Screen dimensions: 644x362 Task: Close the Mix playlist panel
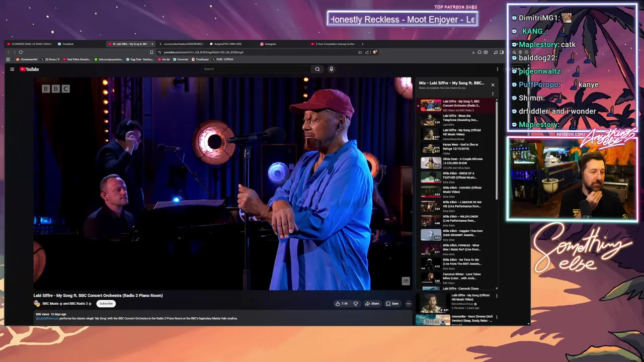pos(493,85)
